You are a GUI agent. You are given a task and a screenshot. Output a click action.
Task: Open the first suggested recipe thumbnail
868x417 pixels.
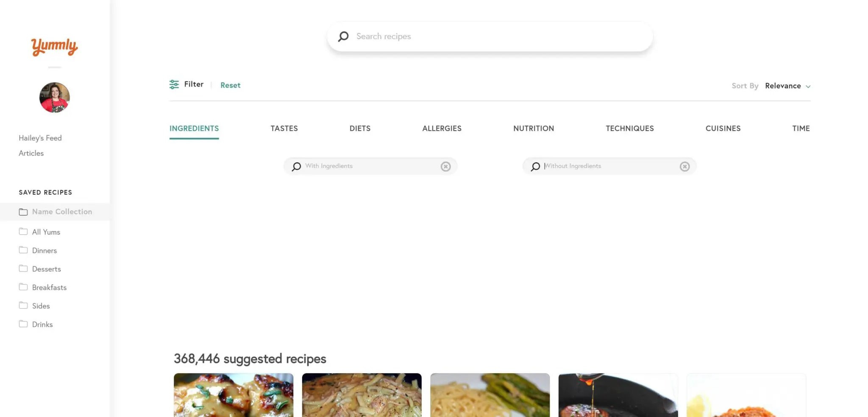click(x=234, y=395)
